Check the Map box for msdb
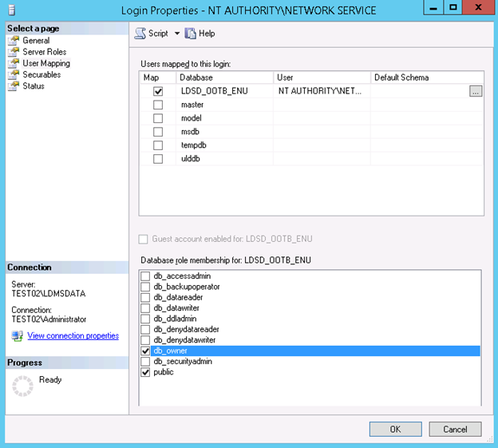 coord(158,132)
